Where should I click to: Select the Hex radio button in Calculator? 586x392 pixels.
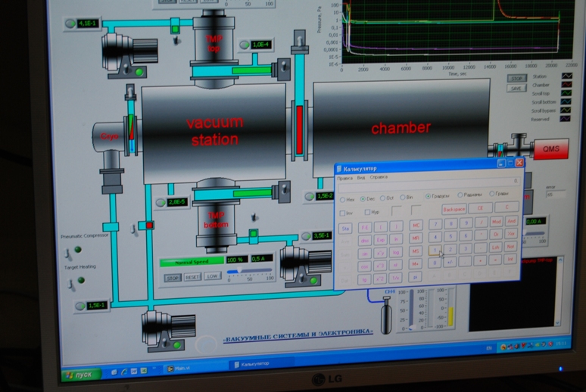(342, 200)
